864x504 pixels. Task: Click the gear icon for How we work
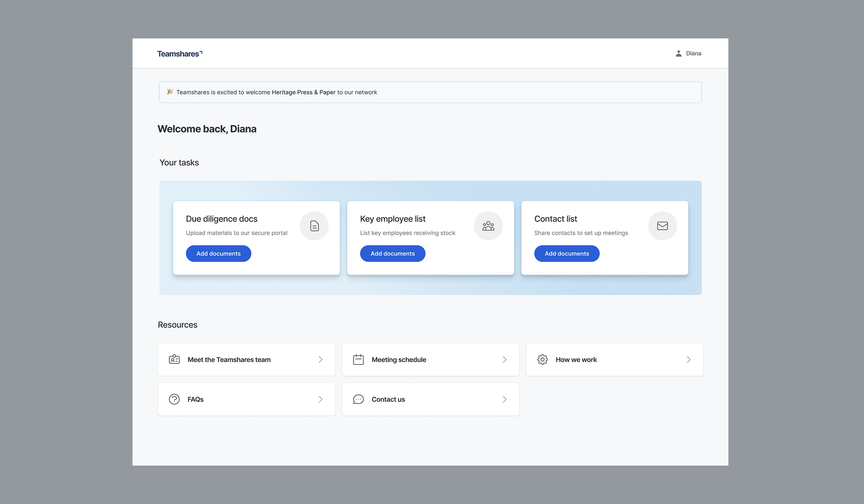pyautogui.click(x=542, y=360)
